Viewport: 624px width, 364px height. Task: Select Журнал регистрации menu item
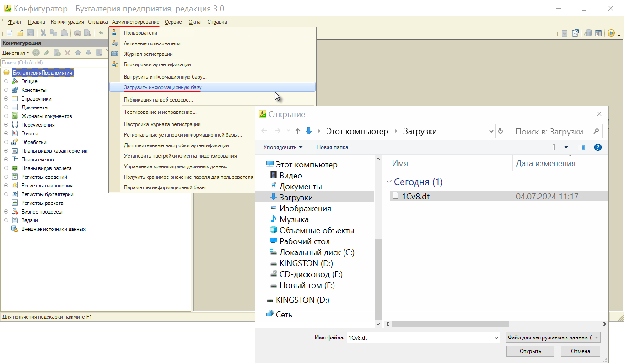pyautogui.click(x=212, y=54)
